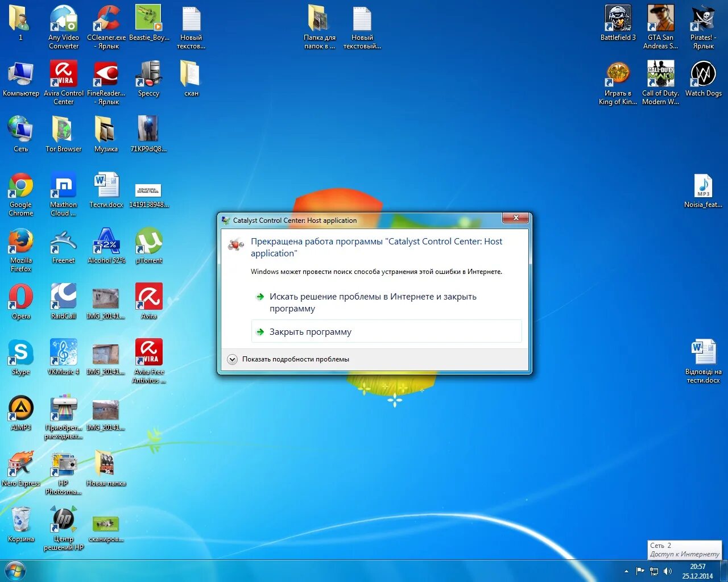Close the Catalyst Control Center dialog
The image size is (728, 582).
[516, 218]
